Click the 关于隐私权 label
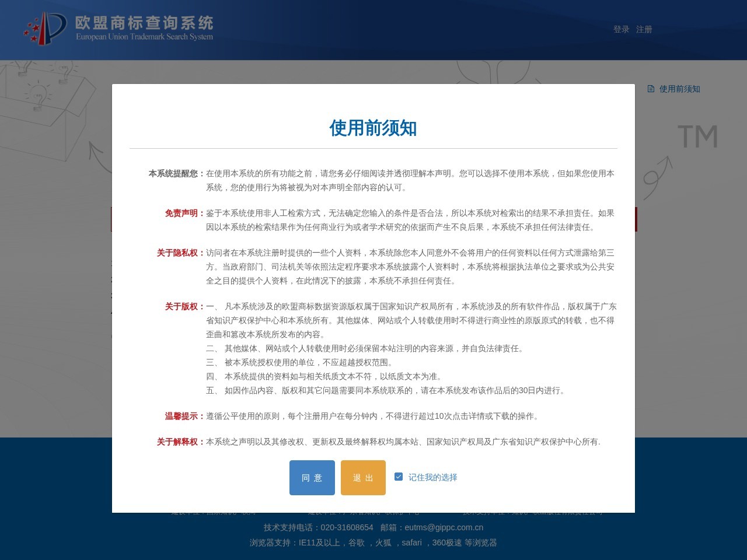This screenshot has width=747, height=560. pos(181,253)
